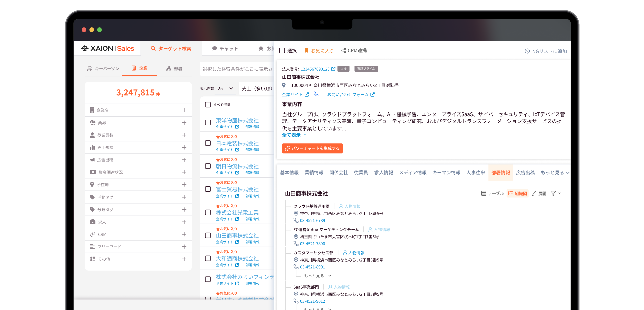Viewport: 644px width, 310px height.
Task: Click 人物情報 icon for クラウド基盤運用課
Action: coord(341,206)
